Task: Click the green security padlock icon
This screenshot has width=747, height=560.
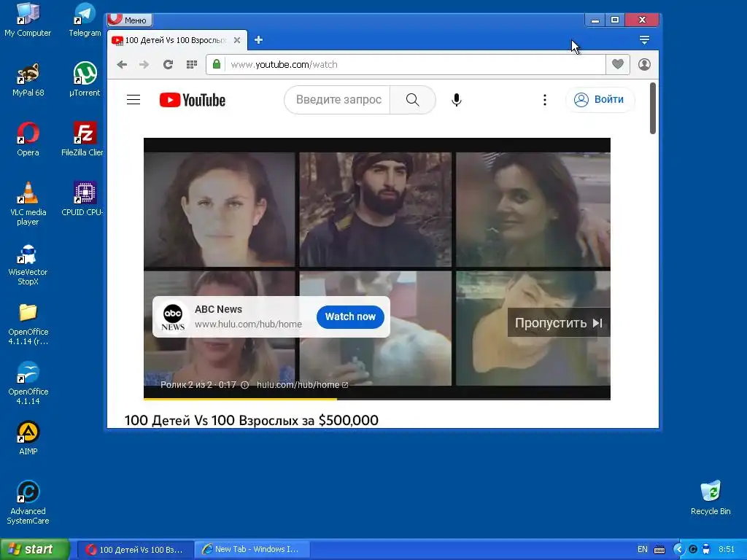Action: coord(216,64)
